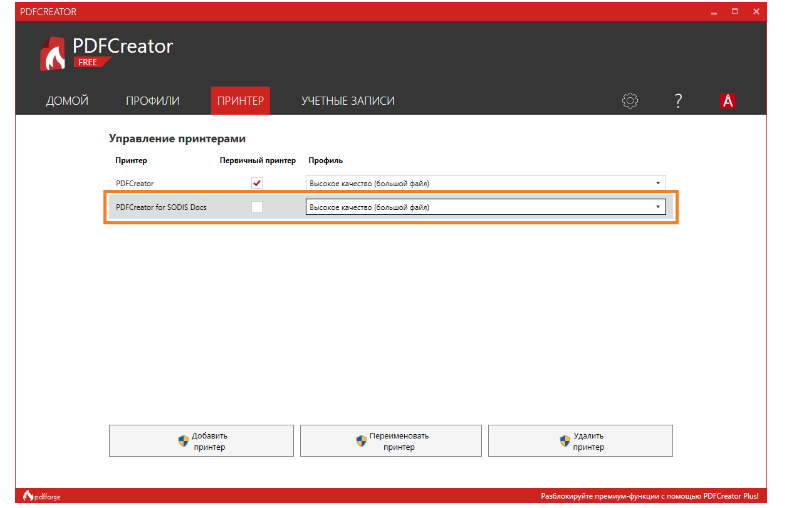The height and width of the screenshot is (508, 793).
Task: Click the Профиль column header
Action: pos(326,160)
